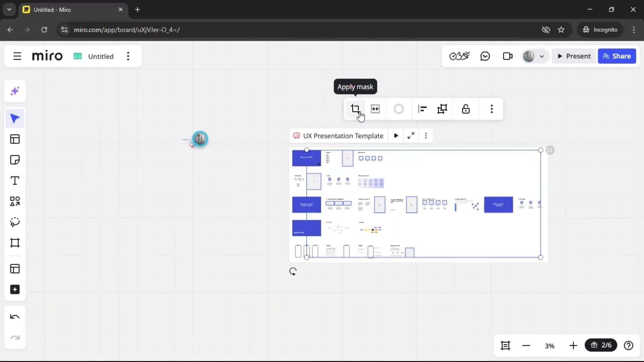
Task: Open the align objects tool
Action: click(422, 109)
